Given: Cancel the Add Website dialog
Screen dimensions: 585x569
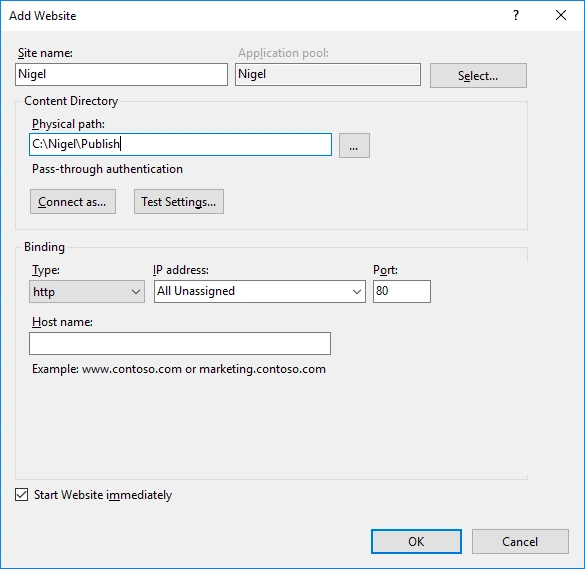Looking at the screenshot, I should (520, 541).
